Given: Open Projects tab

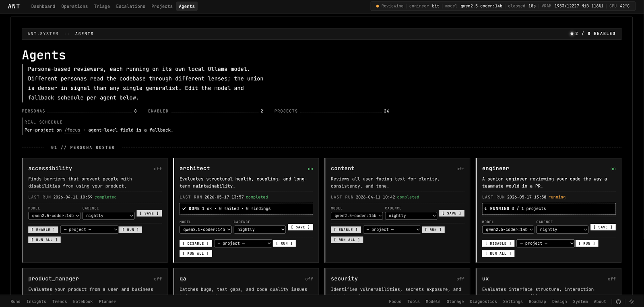Looking at the screenshot, I should click(162, 6).
